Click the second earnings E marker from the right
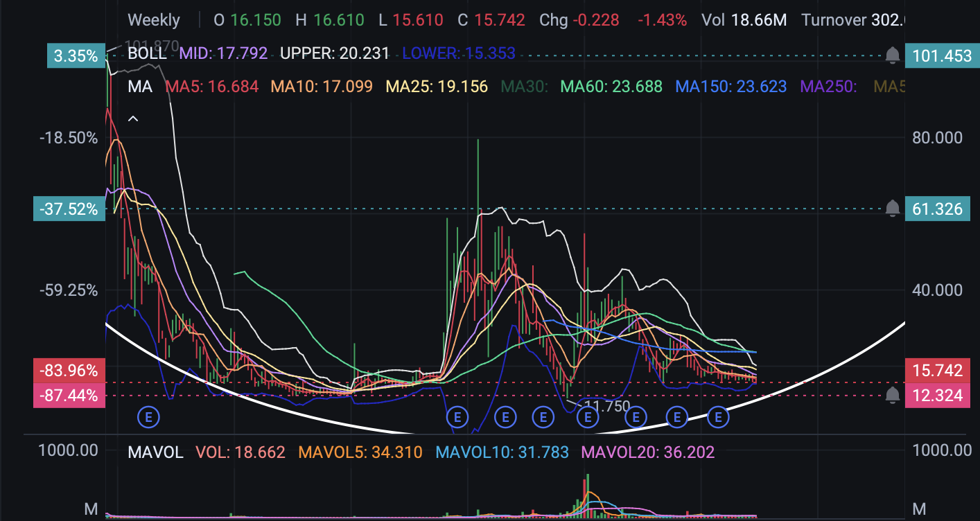980x521 pixels. [676, 416]
